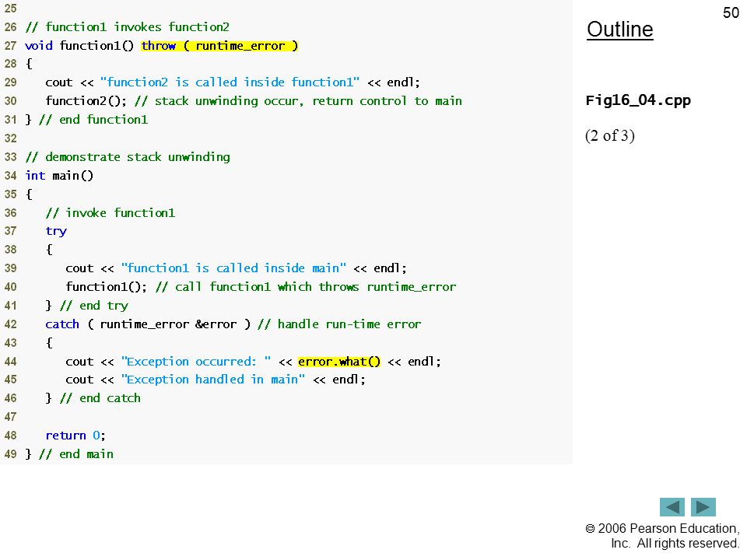
Task: Go to the previous slide arrow
Action: tap(672, 506)
